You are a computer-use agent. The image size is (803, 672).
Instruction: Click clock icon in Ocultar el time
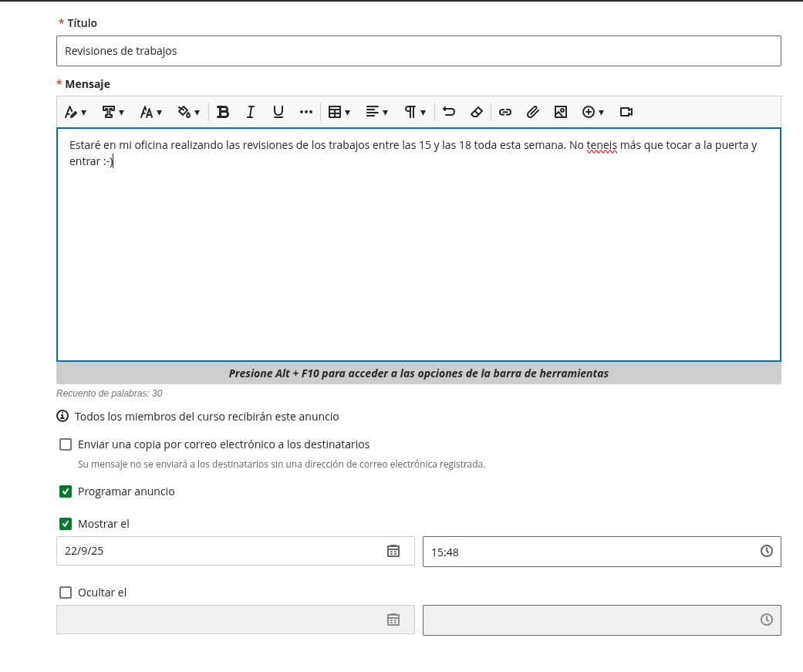tap(767, 620)
